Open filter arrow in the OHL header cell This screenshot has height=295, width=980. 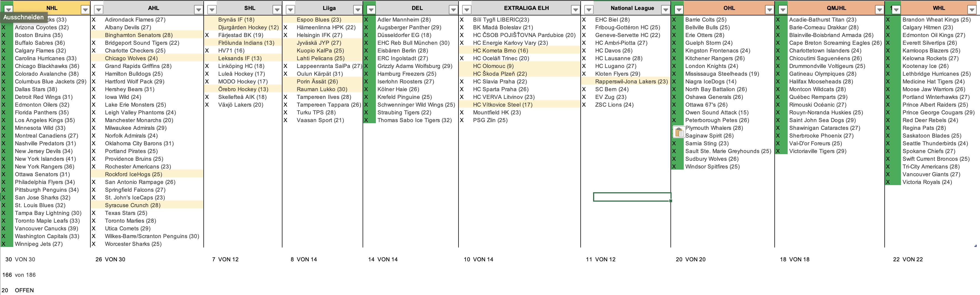click(x=770, y=9)
